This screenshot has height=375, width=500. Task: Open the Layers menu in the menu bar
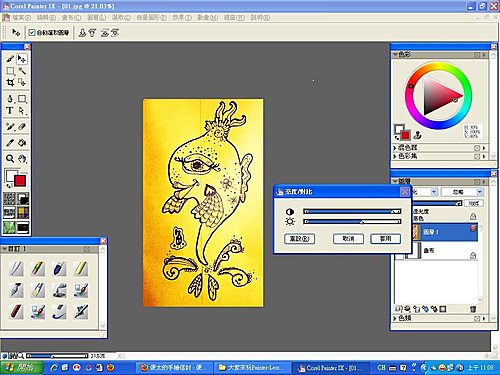(96, 17)
